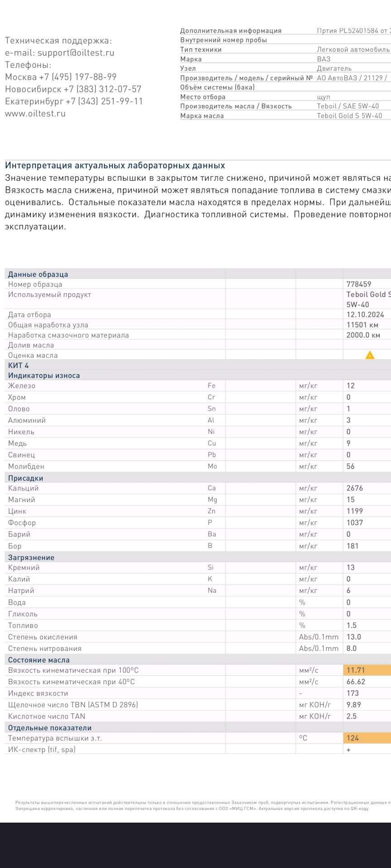Select the 'ВАЗ' value in the Марка row
391x868 pixels.
pos(324,59)
